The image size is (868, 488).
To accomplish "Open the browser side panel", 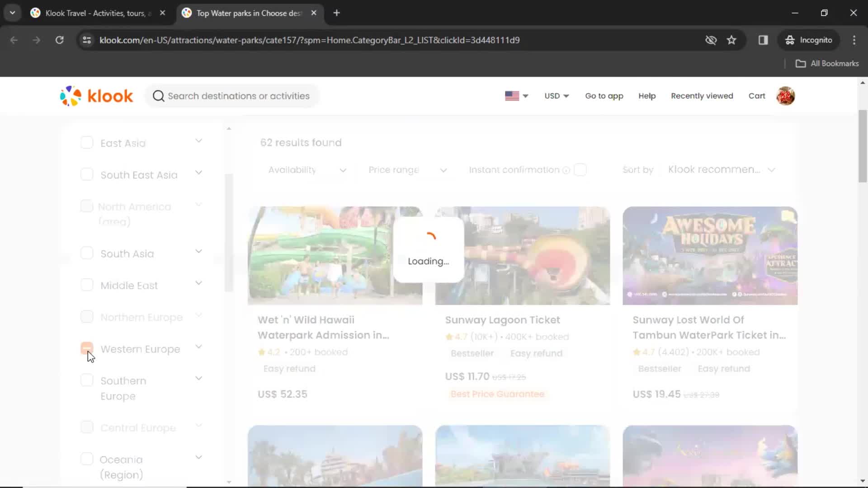I will tap(763, 40).
